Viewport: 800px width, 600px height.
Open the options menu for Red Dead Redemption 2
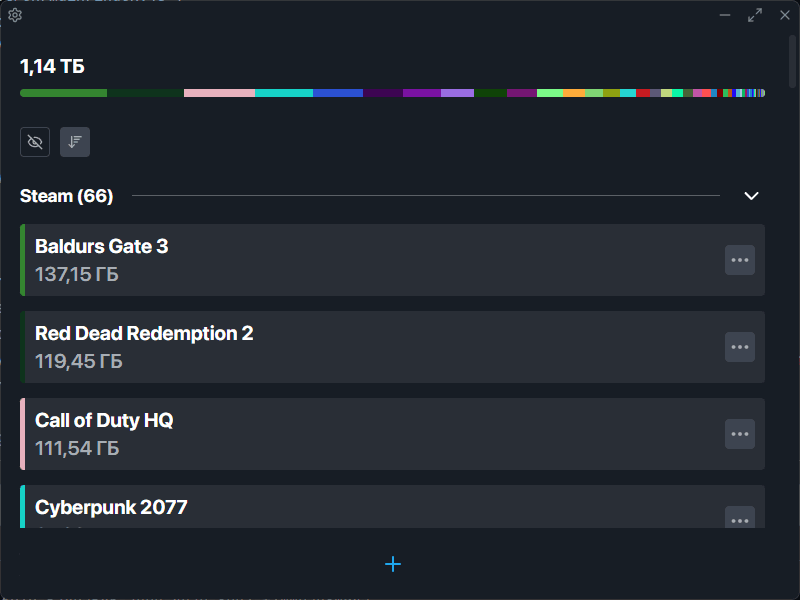[x=740, y=347]
